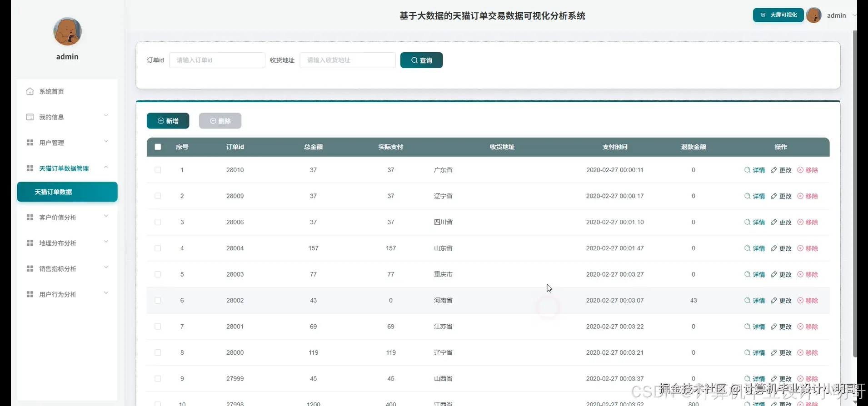The image size is (868, 406).
Task: Expand the 我的信息 chevron
Action: pos(106,116)
